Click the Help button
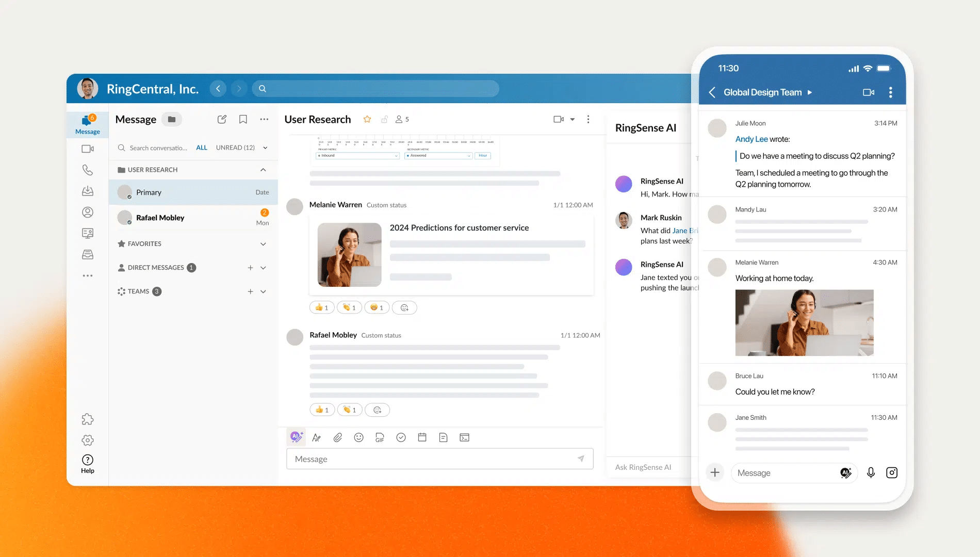The image size is (980, 557). [87, 460]
